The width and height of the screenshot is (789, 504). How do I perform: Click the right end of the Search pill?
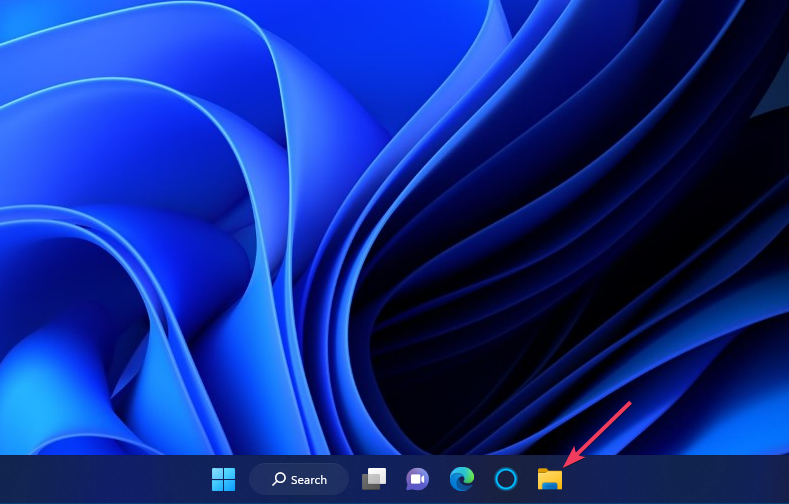339,480
